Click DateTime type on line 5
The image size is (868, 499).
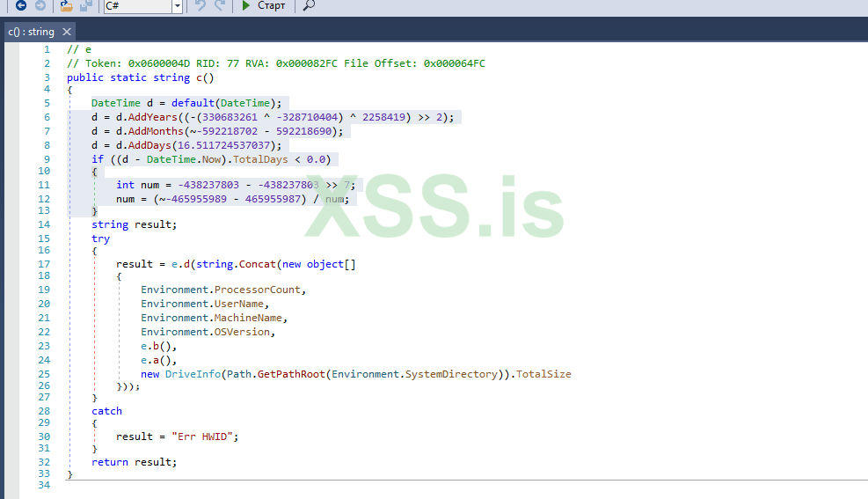point(116,103)
